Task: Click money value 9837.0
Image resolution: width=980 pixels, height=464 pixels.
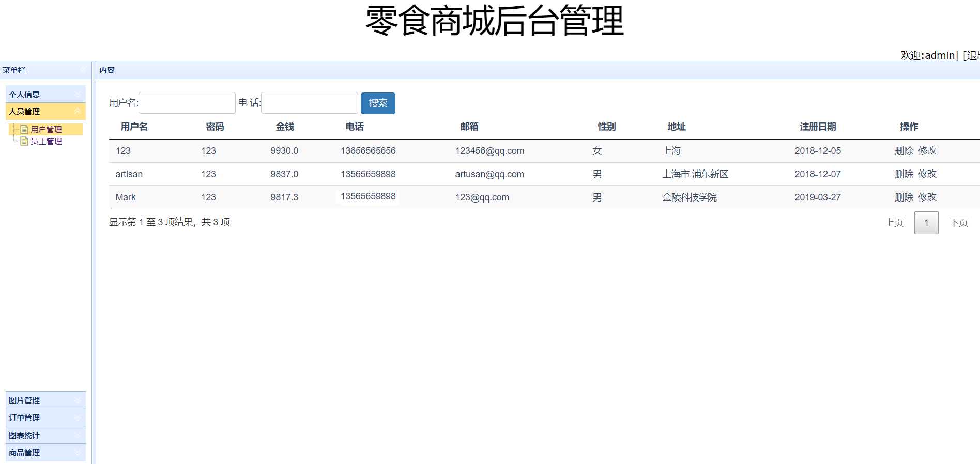Action: pos(284,174)
